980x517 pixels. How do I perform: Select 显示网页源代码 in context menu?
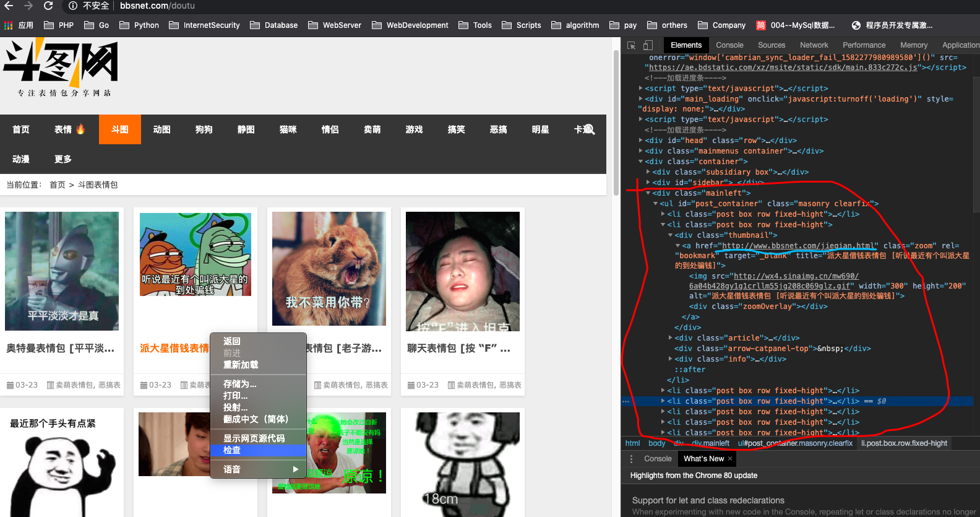[258, 438]
